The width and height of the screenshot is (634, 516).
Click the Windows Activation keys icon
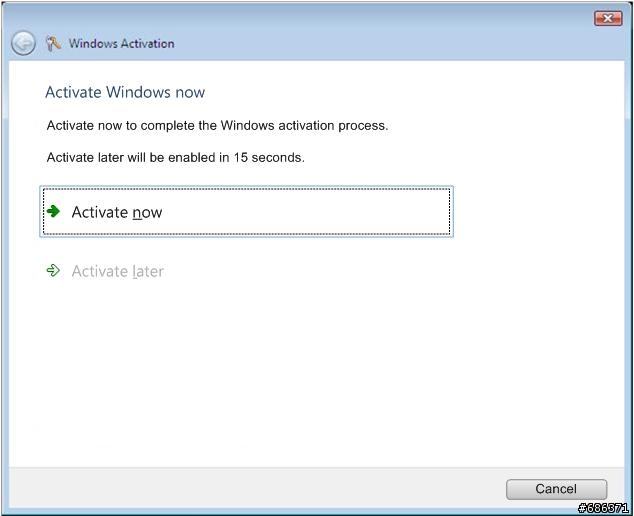pos(53,43)
